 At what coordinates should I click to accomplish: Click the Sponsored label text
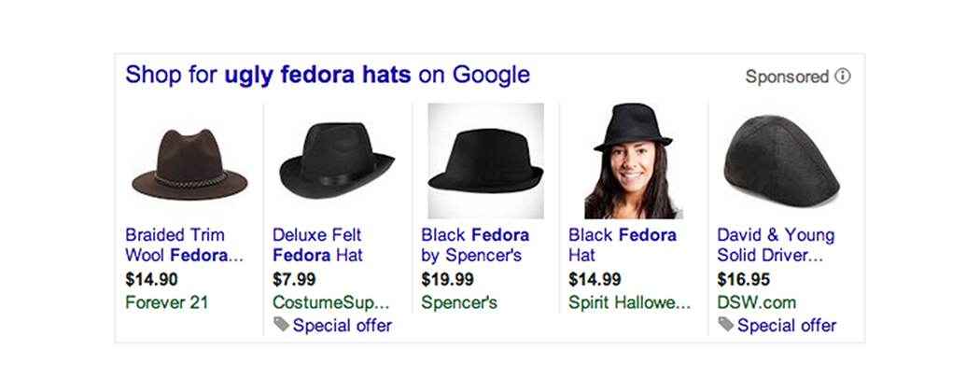pos(787,77)
